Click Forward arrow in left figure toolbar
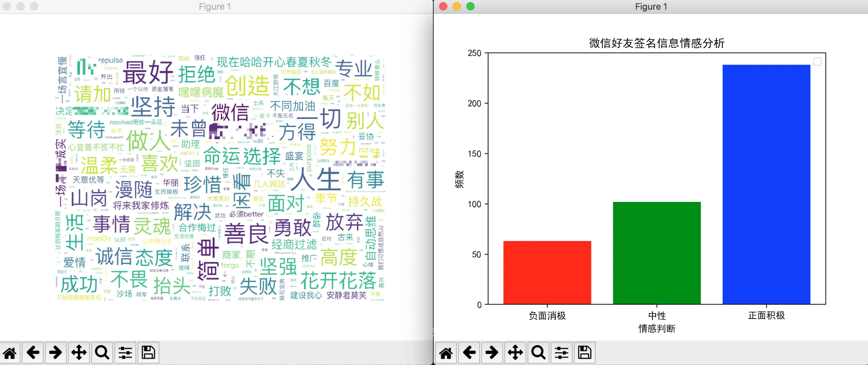868x365 pixels. click(x=56, y=353)
